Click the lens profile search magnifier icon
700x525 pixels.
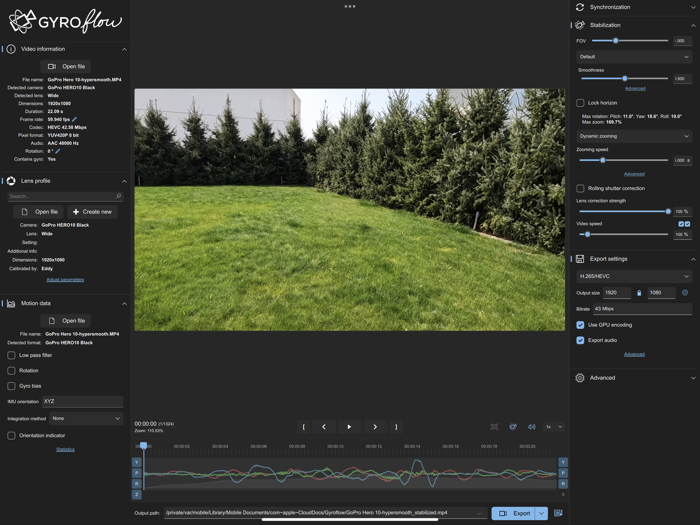(x=118, y=196)
